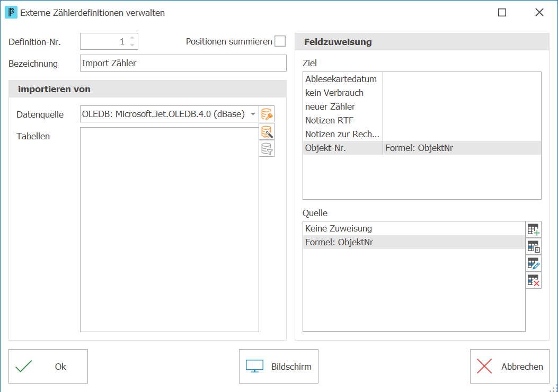Viewport: 558px width, 392px height.
Task: Add new source field with plus icon
Action: pyautogui.click(x=534, y=229)
